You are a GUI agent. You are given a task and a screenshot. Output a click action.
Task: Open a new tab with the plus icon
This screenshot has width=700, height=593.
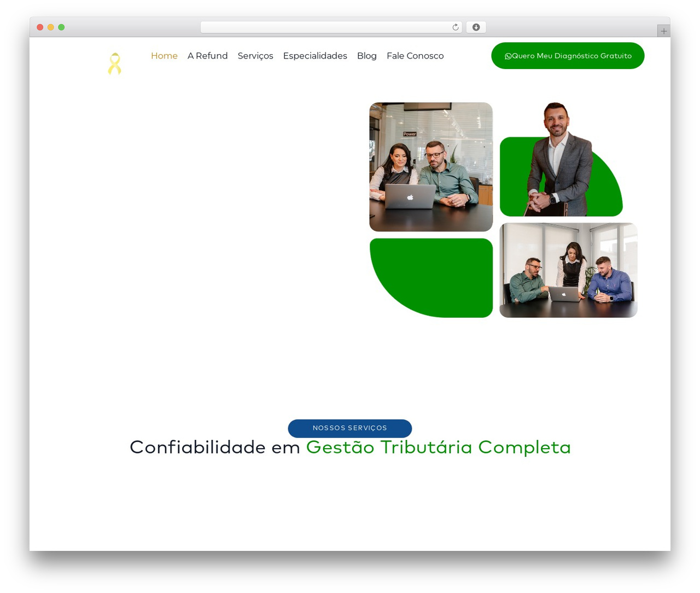pos(663,31)
